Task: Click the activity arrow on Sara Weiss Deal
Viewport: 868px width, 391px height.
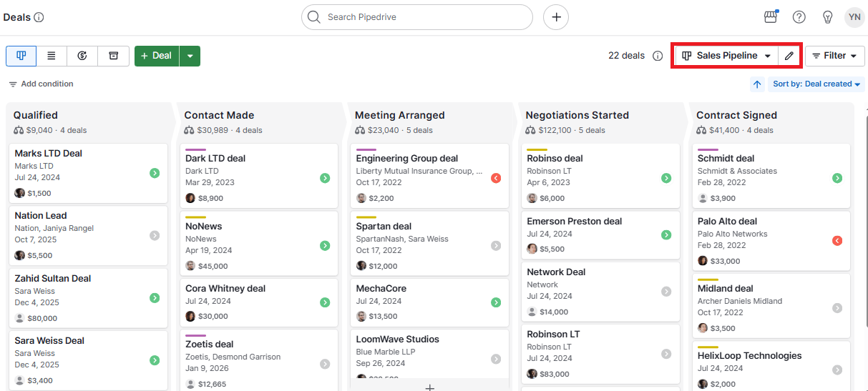Action: pos(155,360)
